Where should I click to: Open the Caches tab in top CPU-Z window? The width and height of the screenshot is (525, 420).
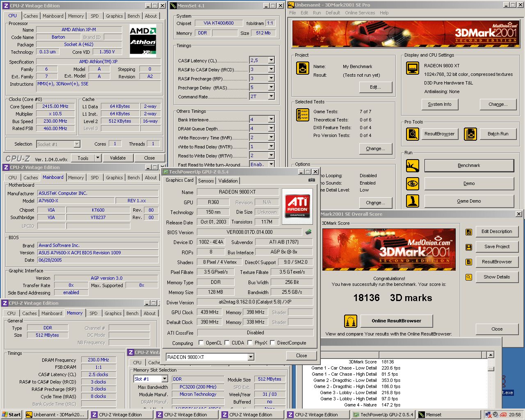31,16
